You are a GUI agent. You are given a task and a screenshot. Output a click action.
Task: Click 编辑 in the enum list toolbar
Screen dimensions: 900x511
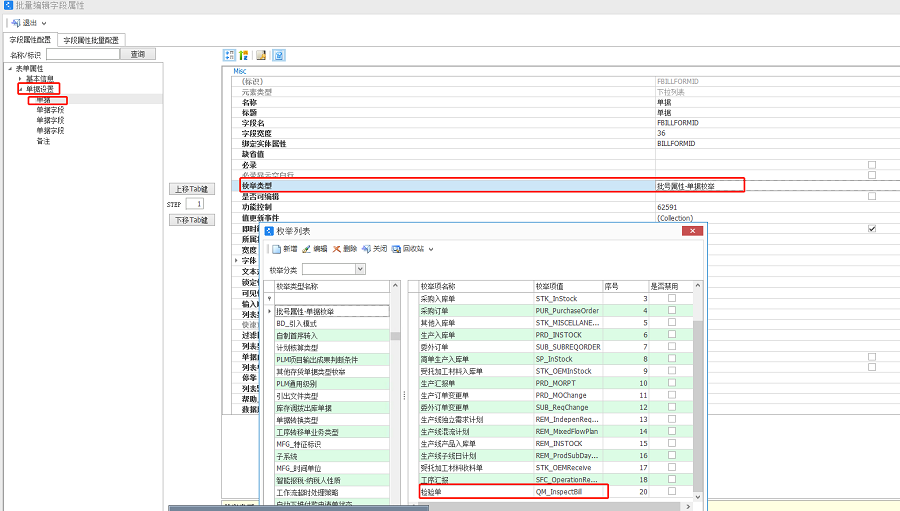pos(314,248)
